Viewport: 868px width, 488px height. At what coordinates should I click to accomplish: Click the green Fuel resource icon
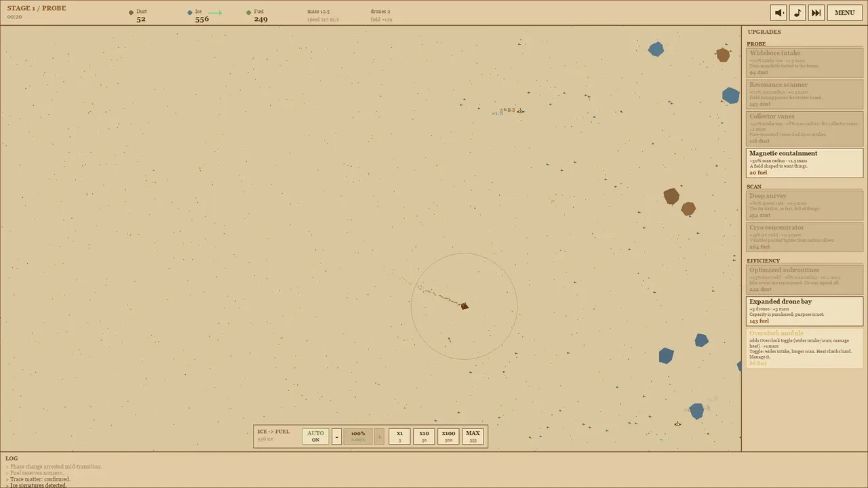(x=249, y=12)
